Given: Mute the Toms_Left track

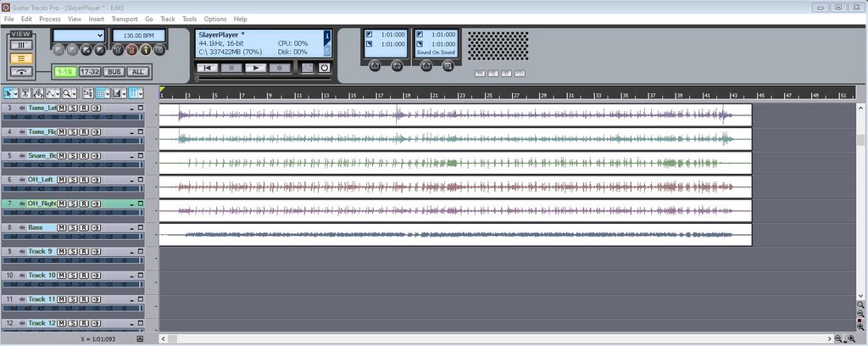Looking at the screenshot, I should pyautogui.click(x=61, y=108).
